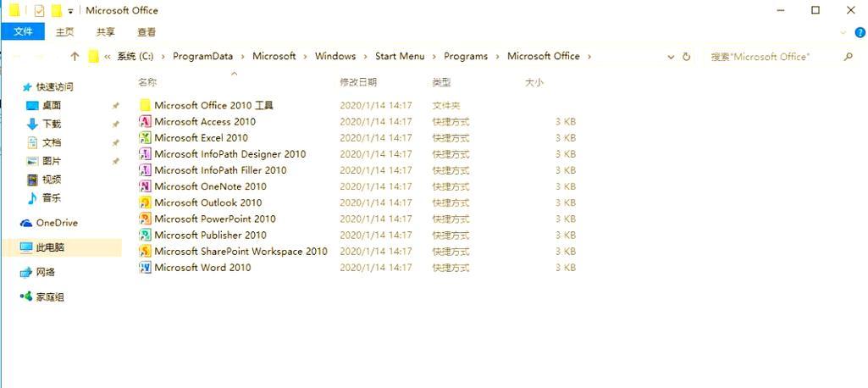
Task: Open Explorer help question mark icon
Action: pyautogui.click(x=860, y=33)
